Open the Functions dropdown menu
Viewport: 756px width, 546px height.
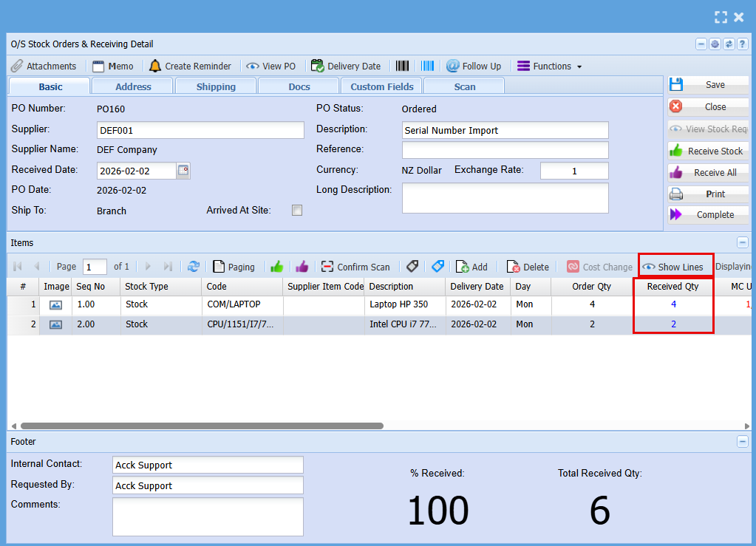point(550,66)
